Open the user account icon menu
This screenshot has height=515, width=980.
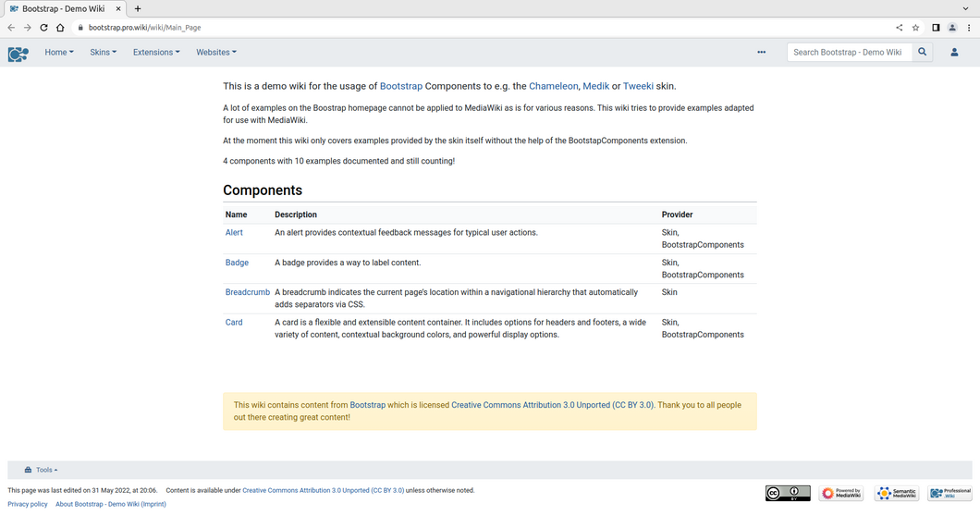pyautogui.click(x=954, y=53)
